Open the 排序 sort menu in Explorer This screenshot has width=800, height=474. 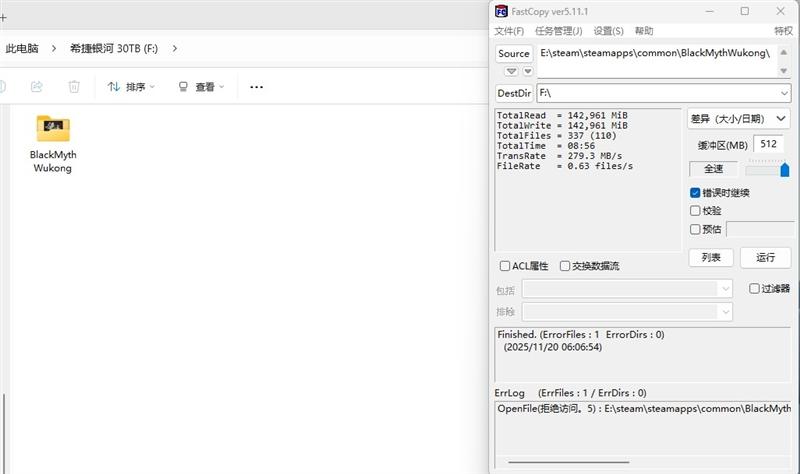coord(131,87)
